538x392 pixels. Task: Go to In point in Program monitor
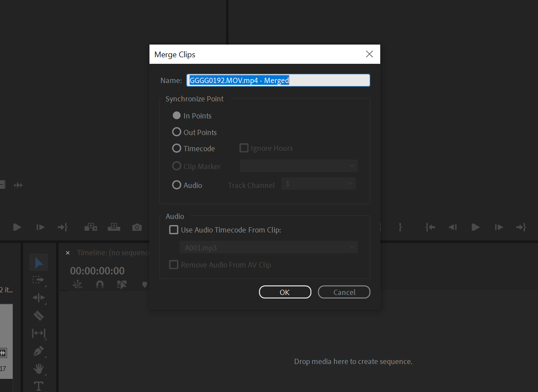[x=430, y=227]
